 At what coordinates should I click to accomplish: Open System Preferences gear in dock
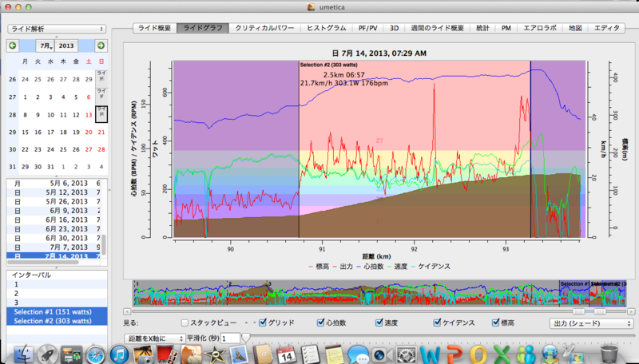click(x=406, y=354)
